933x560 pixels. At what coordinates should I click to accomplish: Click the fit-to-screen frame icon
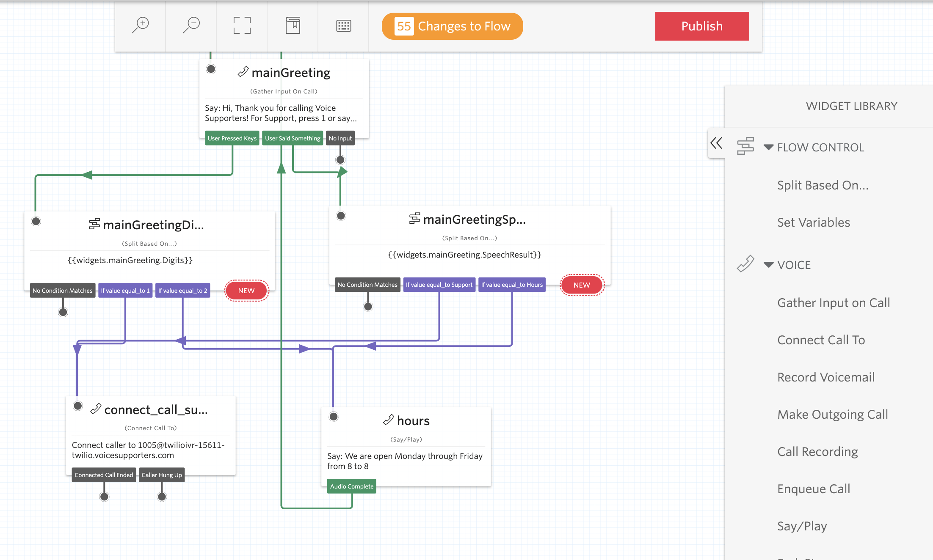(x=242, y=26)
